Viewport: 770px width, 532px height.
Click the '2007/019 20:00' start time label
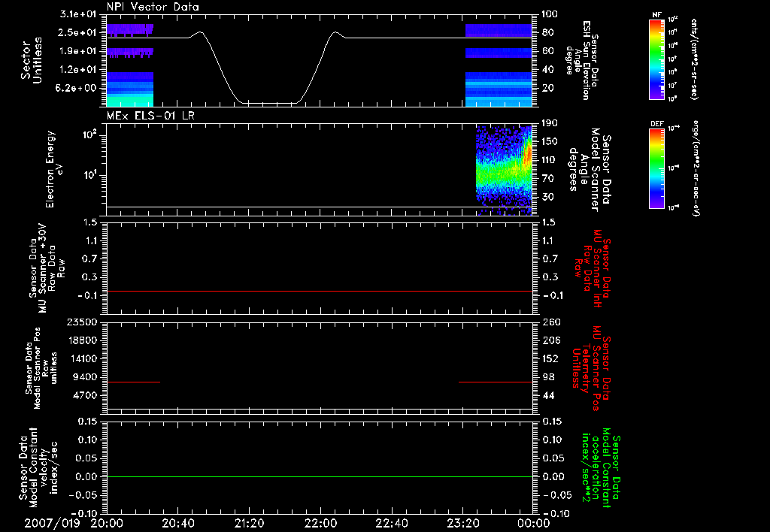coord(74,523)
